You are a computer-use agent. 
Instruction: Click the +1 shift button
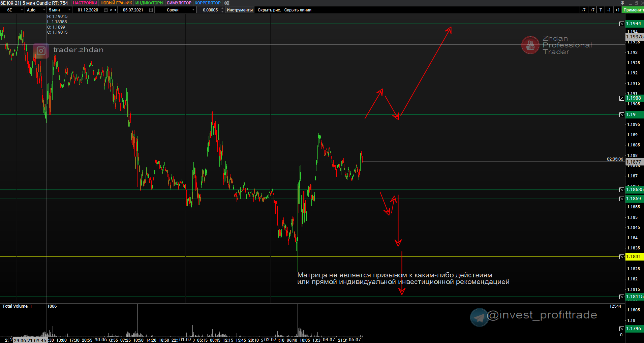617,10
